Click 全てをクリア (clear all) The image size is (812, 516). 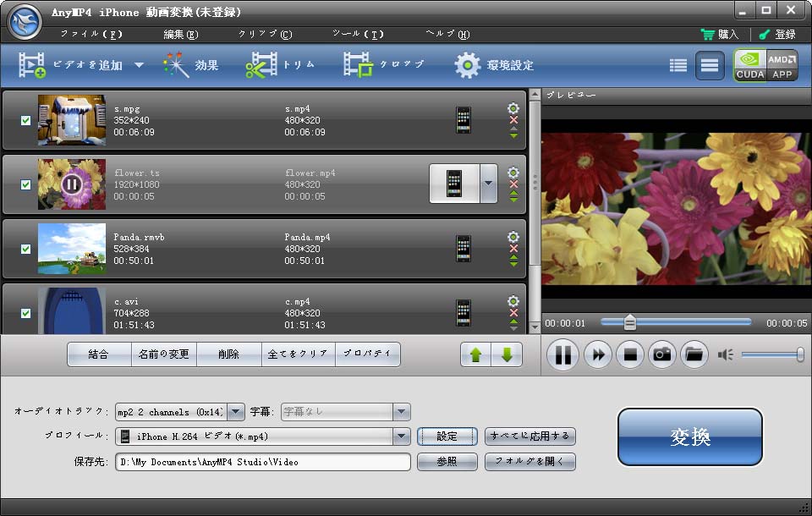pos(299,354)
